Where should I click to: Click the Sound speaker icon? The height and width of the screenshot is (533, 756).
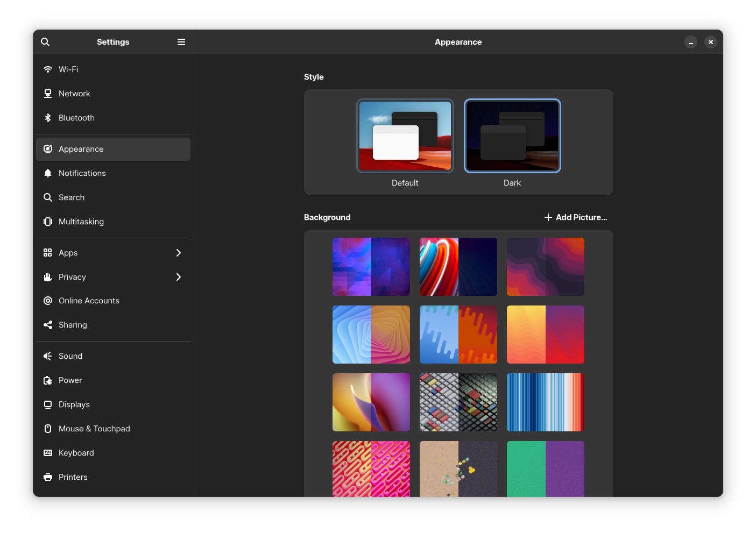48,356
